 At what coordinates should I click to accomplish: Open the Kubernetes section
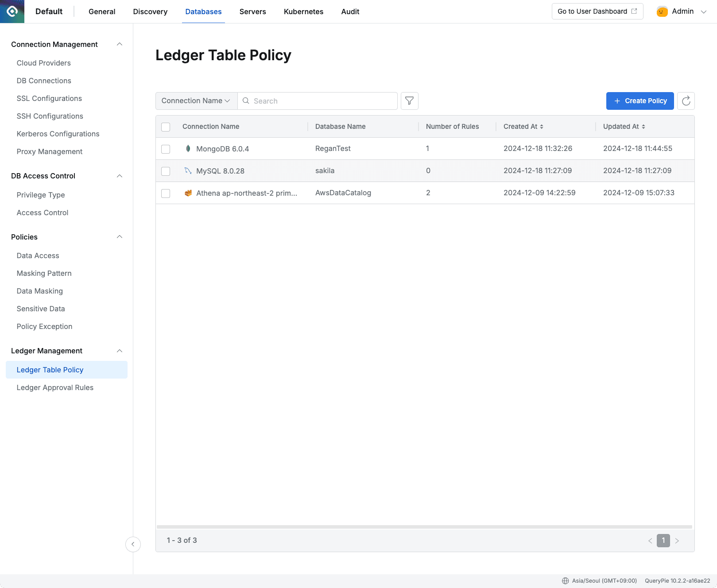(303, 12)
